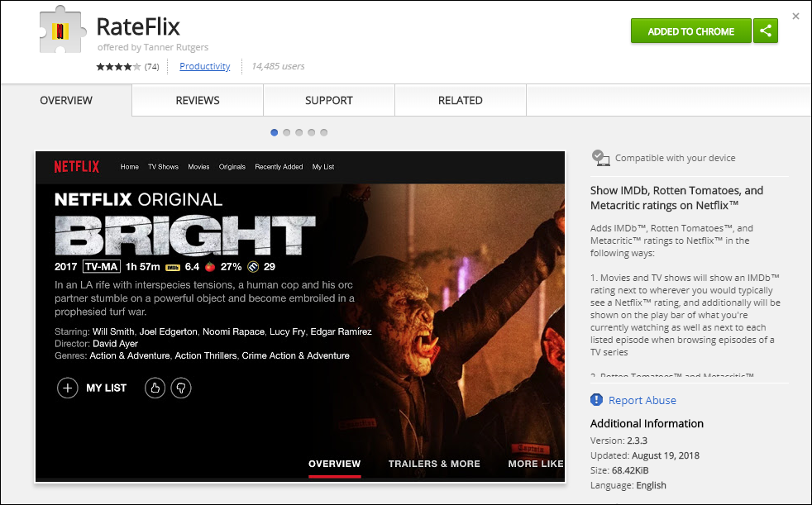Click Originals in the Netflix navigation

[x=232, y=167]
